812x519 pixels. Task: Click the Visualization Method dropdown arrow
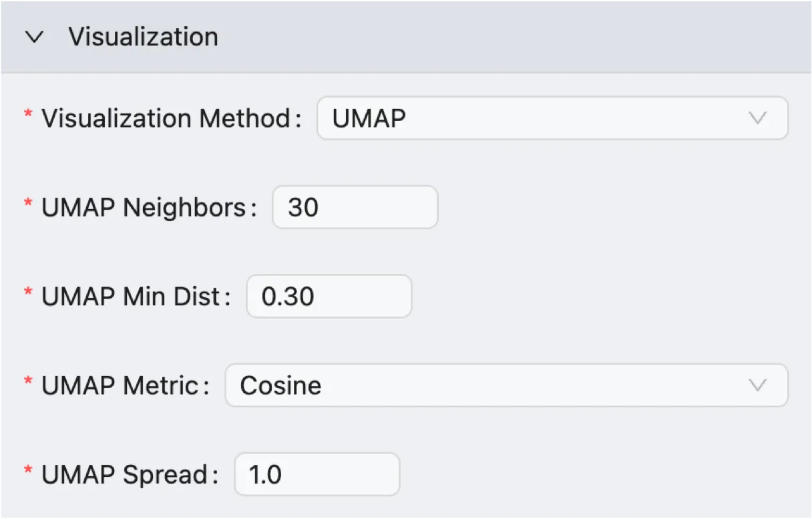coord(757,118)
